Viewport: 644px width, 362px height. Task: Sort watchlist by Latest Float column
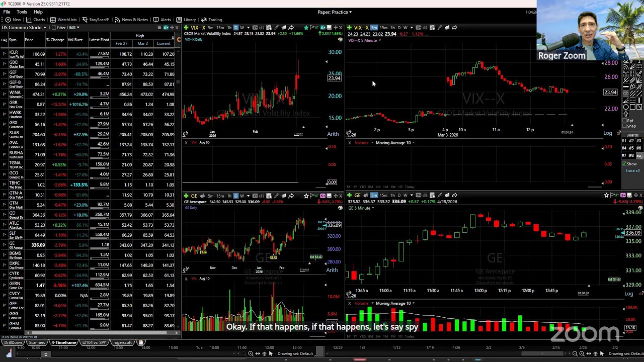click(99, 40)
